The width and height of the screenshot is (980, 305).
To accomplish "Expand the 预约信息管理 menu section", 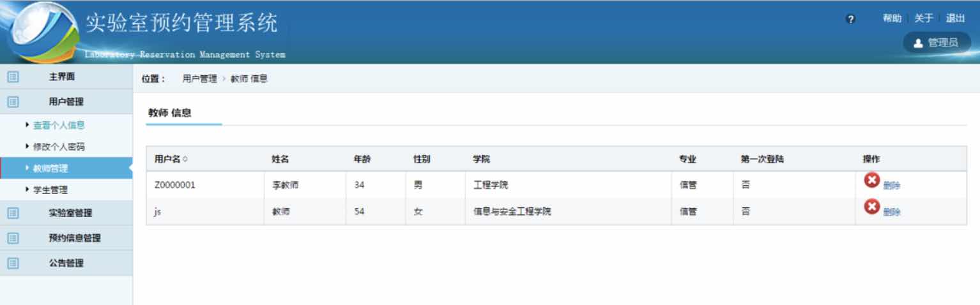I will (x=74, y=238).
